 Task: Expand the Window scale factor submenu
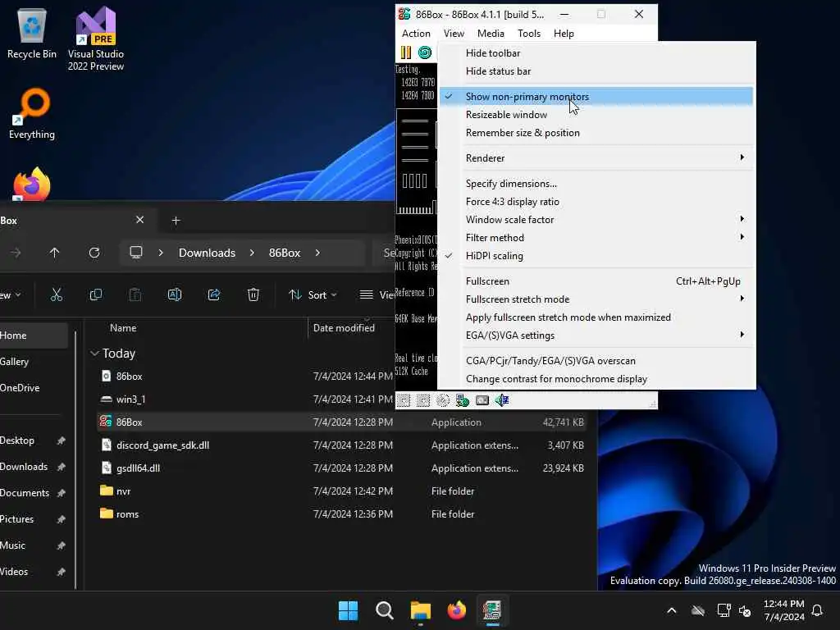click(x=596, y=220)
